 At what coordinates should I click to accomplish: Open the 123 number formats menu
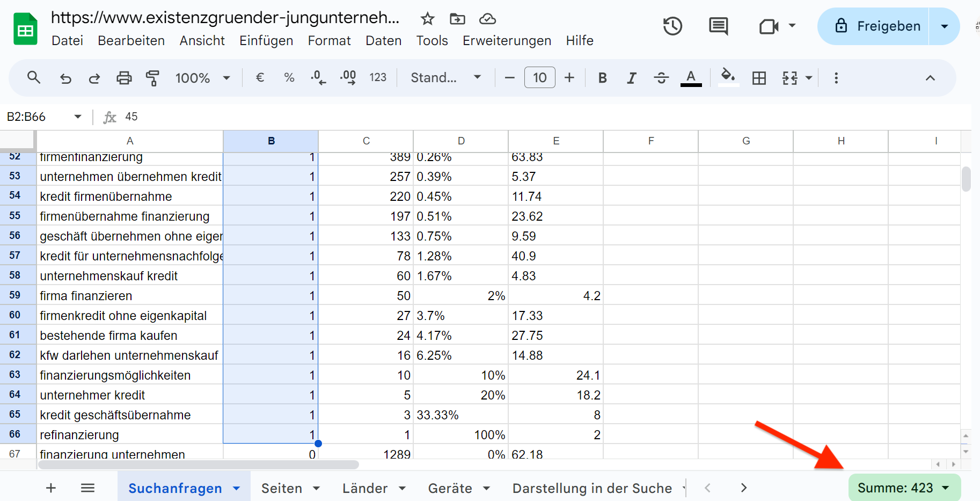pos(378,78)
